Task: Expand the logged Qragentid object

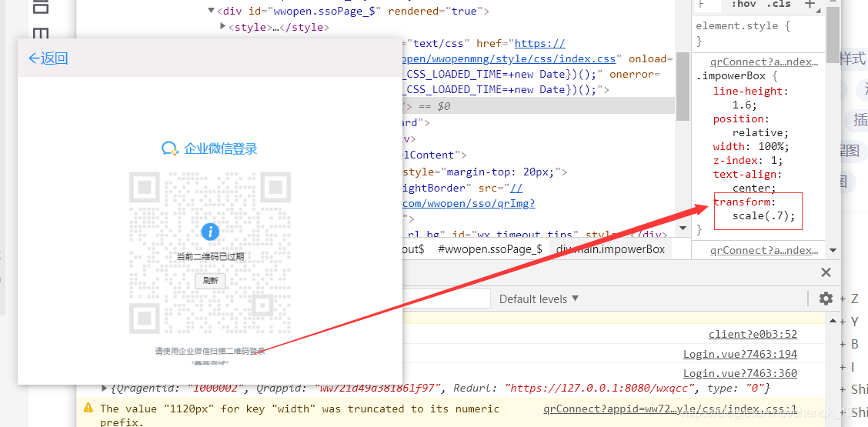Action: 105,389
